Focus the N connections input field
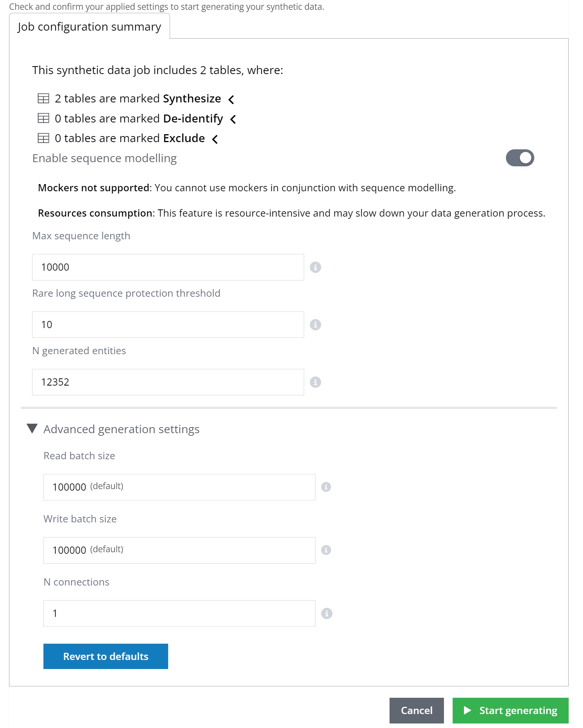The height and width of the screenshot is (728, 583). 179,613
